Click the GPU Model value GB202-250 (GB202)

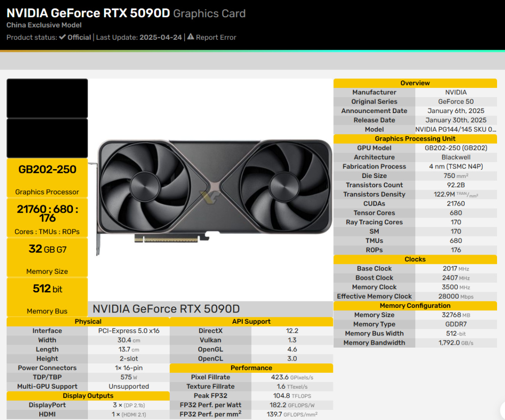[x=456, y=148]
